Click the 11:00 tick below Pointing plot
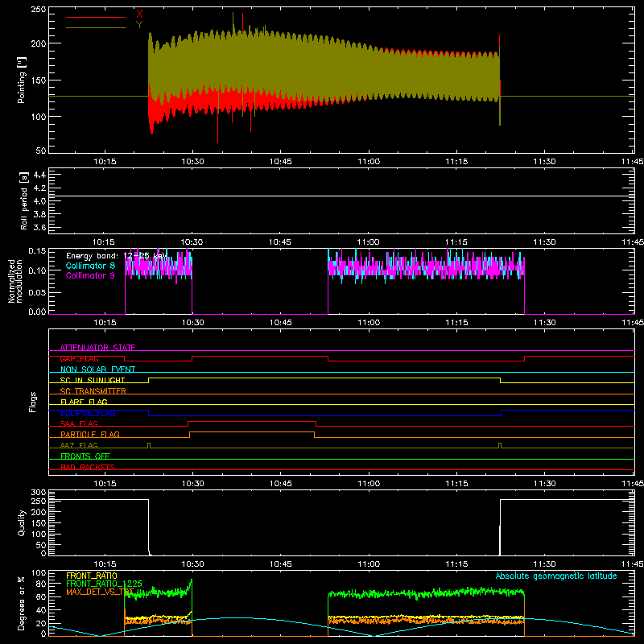The image size is (644, 644). [369, 162]
